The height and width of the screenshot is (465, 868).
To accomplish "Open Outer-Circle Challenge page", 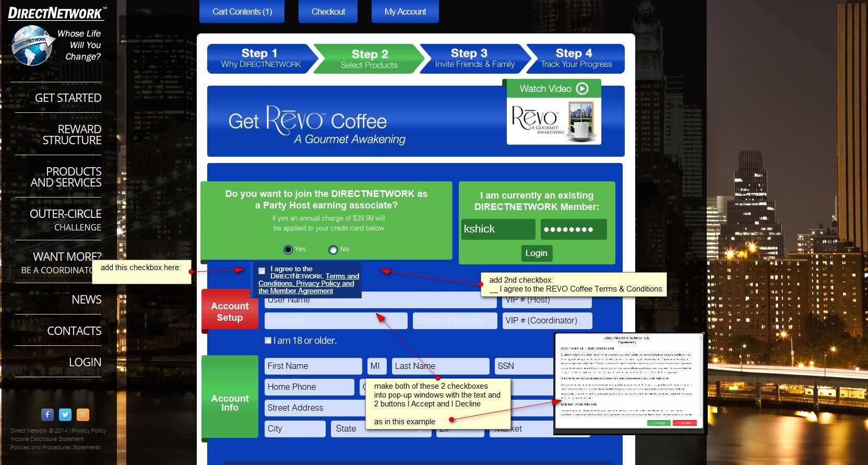I will 66,220.
